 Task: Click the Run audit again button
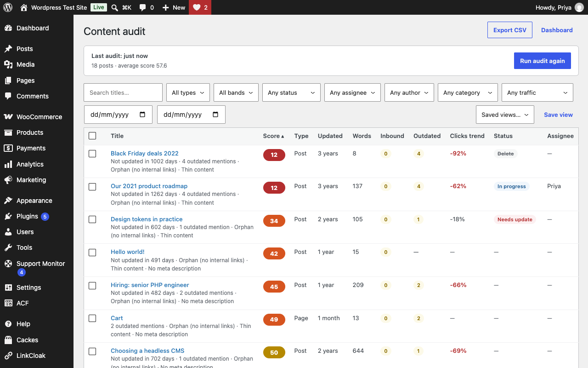pos(543,61)
